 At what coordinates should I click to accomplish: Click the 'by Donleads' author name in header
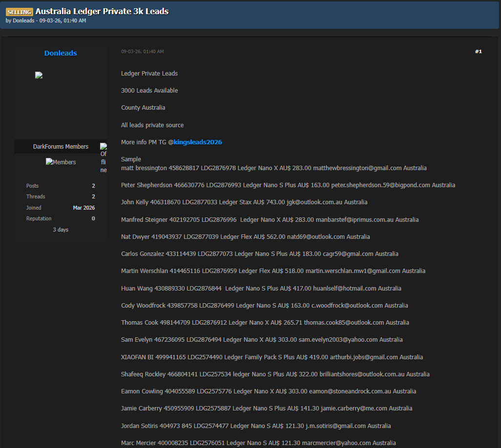(x=23, y=20)
